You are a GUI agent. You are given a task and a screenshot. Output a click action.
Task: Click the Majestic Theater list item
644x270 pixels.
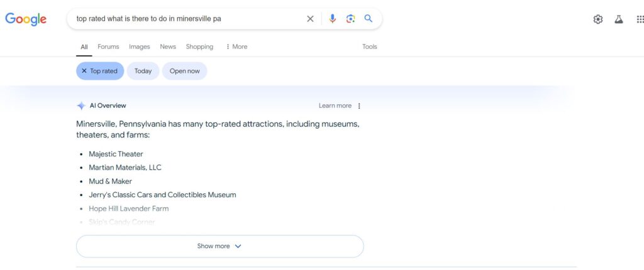point(116,154)
